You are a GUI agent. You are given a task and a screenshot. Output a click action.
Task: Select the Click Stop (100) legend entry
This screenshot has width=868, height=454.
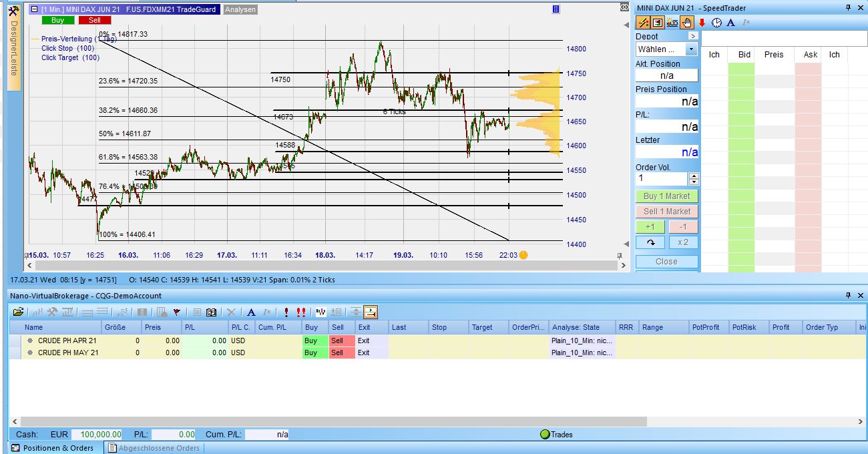tap(67, 48)
